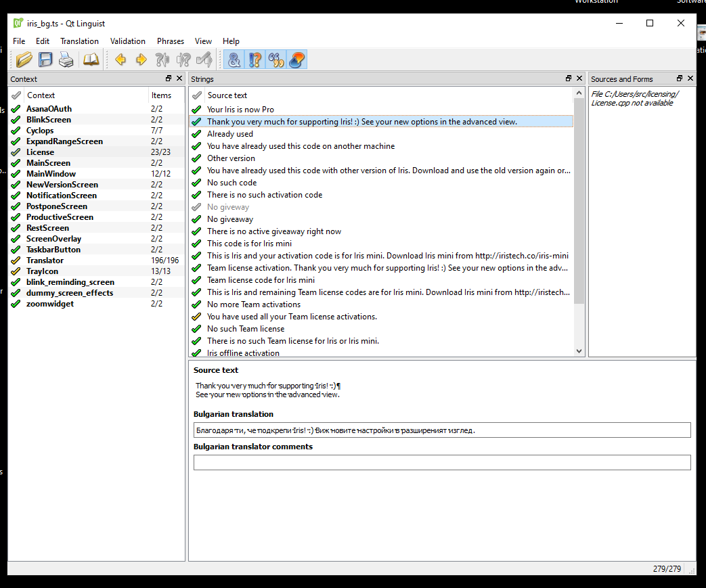The image size is (706, 588).
Task: Toggle checkmark beside 'No such code'
Action: tap(196, 182)
